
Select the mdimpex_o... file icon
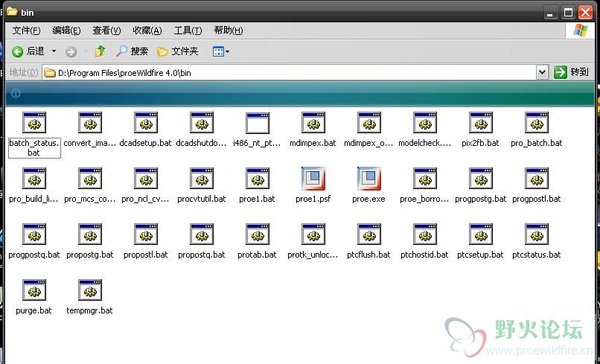pyautogui.click(x=369, y=123)
